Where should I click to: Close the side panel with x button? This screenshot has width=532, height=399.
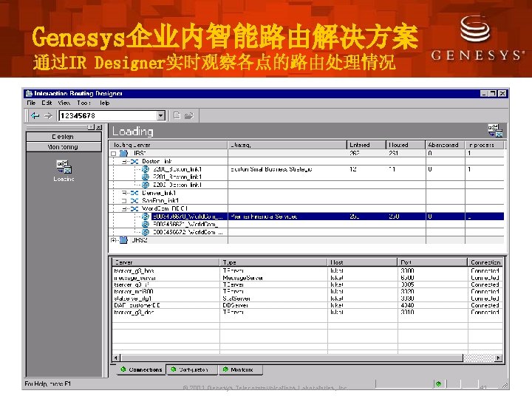(x=98, y=127)
